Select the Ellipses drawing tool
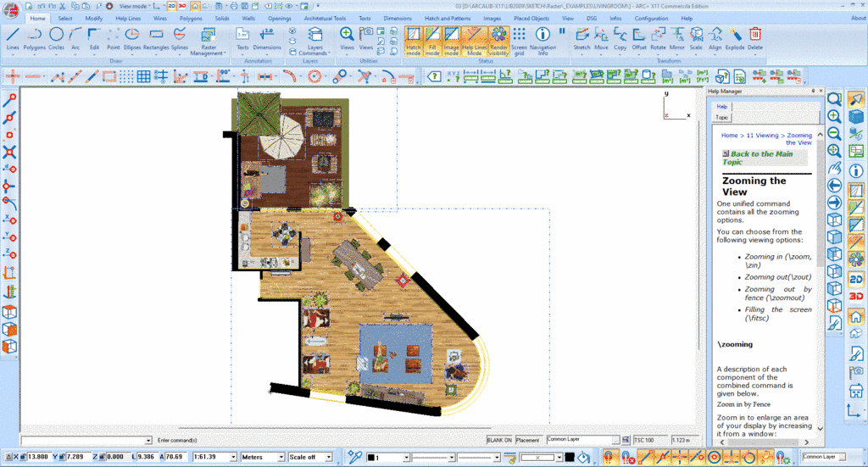Viewport: 868px width, 467px height. [132, 38]
